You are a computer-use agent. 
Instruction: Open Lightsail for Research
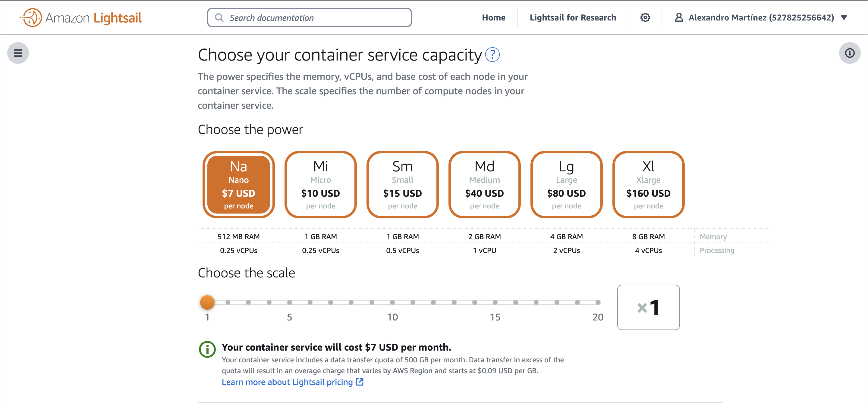pos(573,17)
